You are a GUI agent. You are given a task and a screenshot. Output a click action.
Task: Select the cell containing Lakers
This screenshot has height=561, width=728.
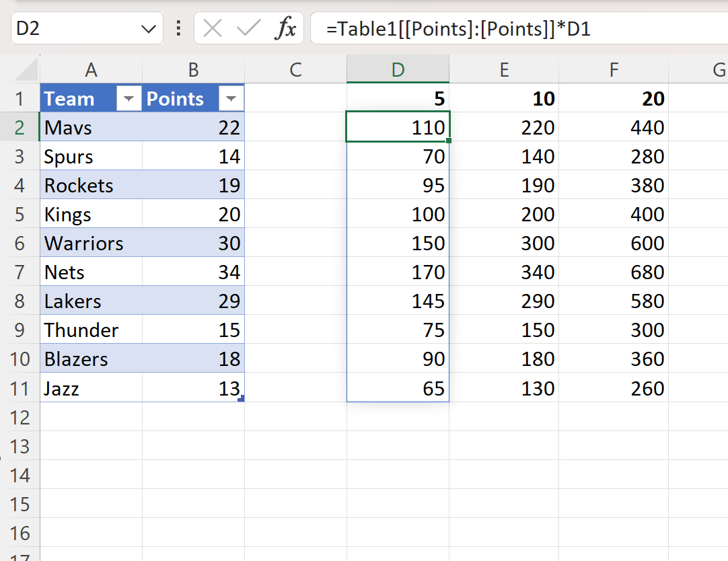point(91,301)
